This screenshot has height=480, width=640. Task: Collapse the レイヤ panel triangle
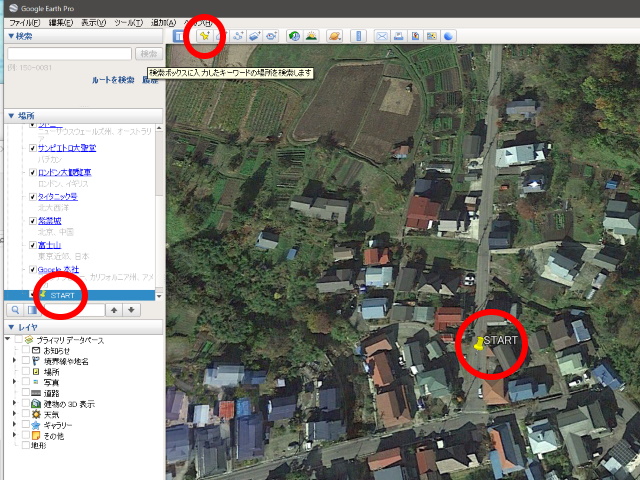point(11,327)
